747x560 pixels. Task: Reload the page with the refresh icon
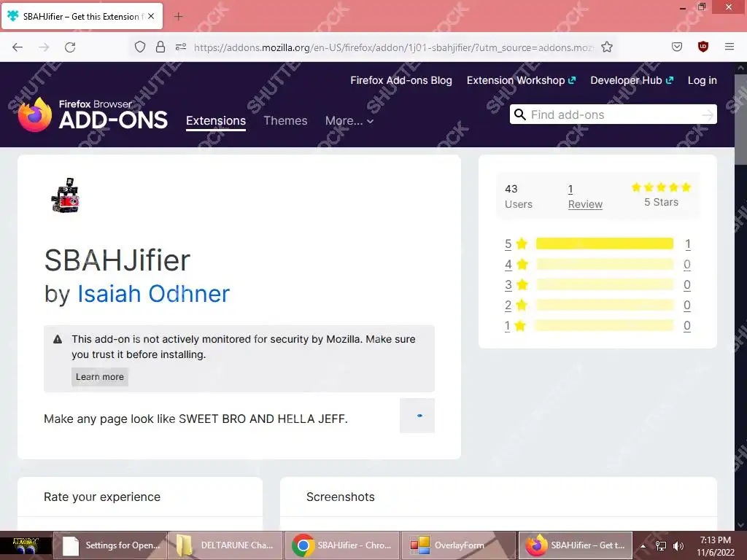(x=70, y=47)
